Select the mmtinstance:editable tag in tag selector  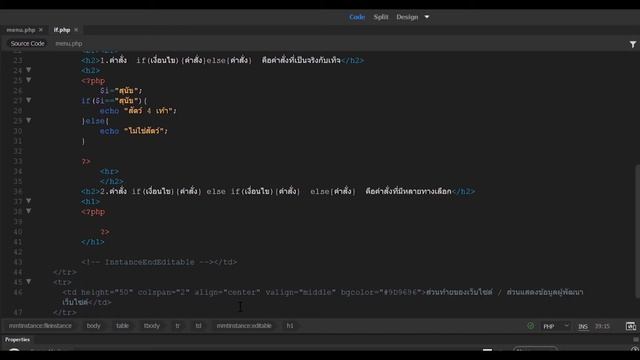pyautogui.click(x=244, y=326)
